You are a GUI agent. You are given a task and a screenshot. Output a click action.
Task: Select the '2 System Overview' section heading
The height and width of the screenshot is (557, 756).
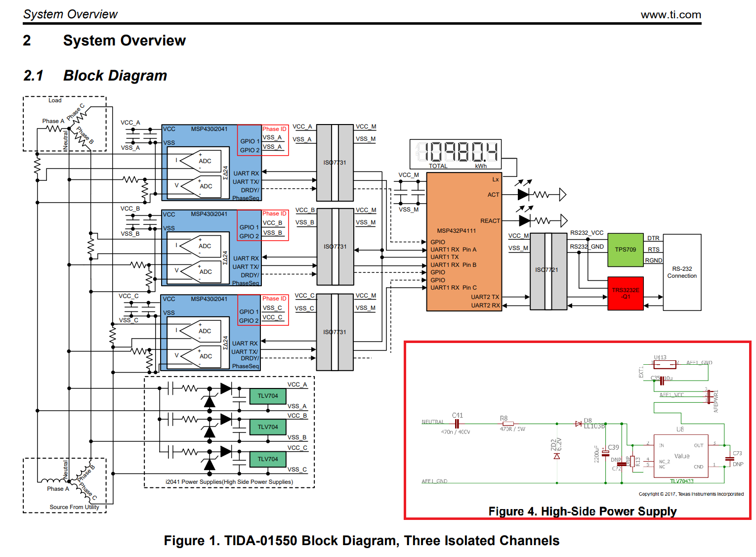coord(104,41)
